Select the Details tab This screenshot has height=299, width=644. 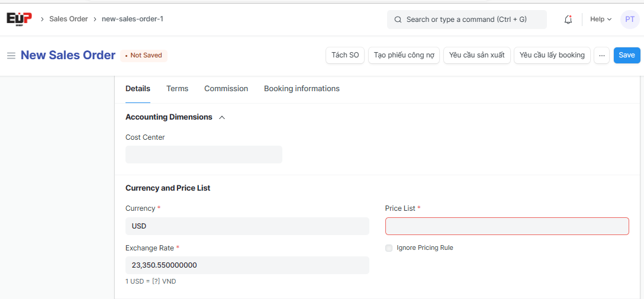[x=138, y=89]
